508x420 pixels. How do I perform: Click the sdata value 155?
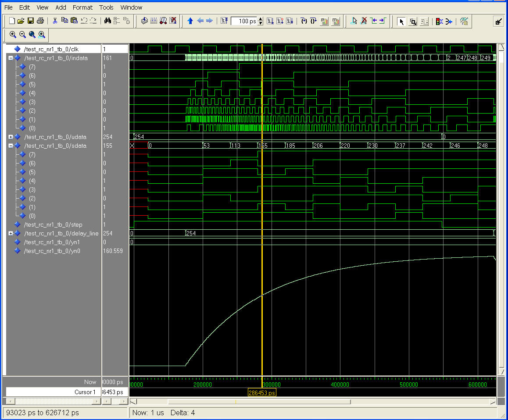click(107, 146)
